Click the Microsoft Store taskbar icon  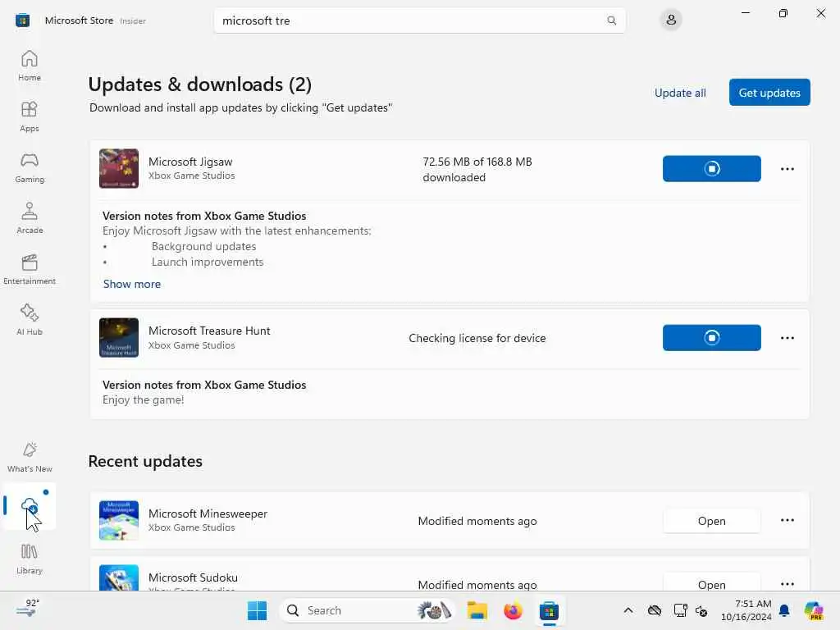[549, 610]
